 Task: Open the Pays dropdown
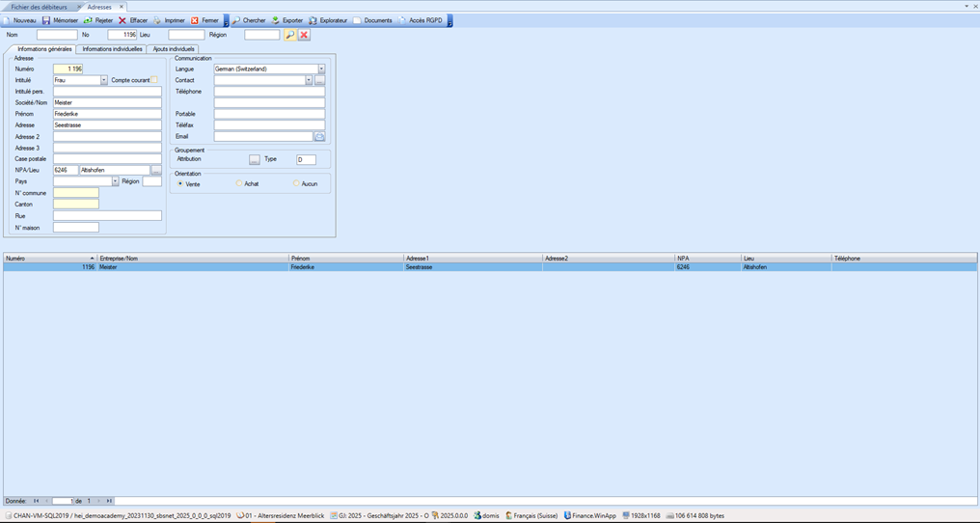coord(115,181)
